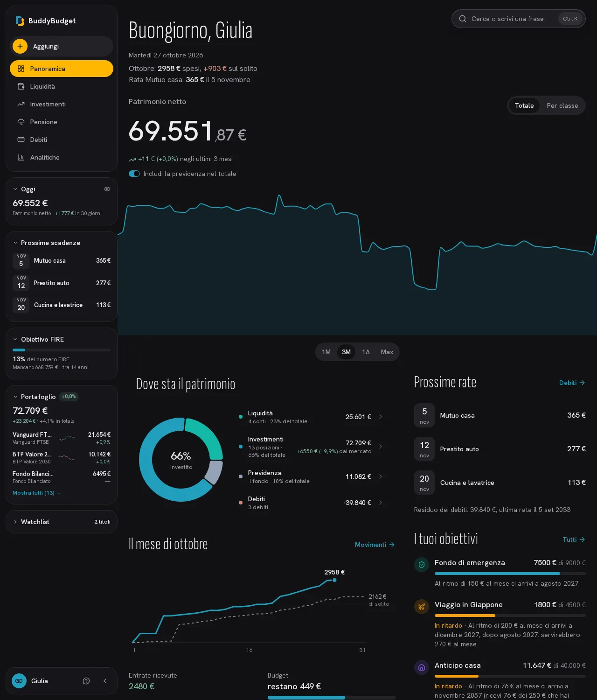
Task: Select the 3M time range tab
Action: click(x=346, y=352)
